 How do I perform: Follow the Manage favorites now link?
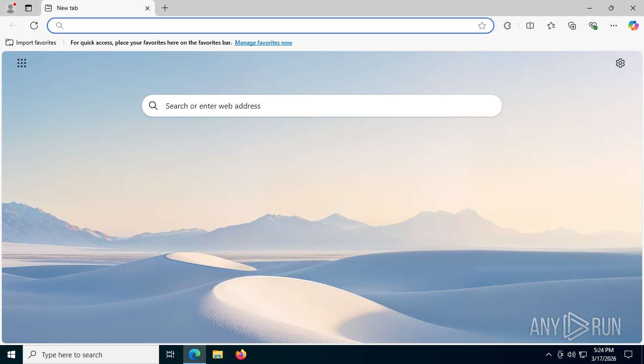pyautogui.click(x=263, y=43)
